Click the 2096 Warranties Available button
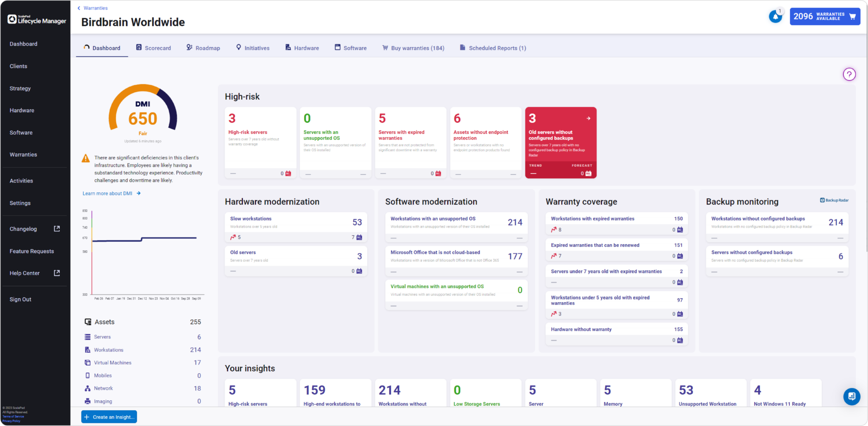Screen dimensions: 868x426 [x=819, y=17]
